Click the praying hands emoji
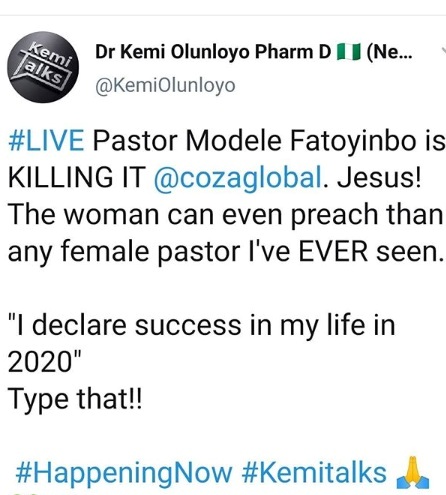This screenshot has height=495, width=446. pyautogui.click(x=413, y=472)
